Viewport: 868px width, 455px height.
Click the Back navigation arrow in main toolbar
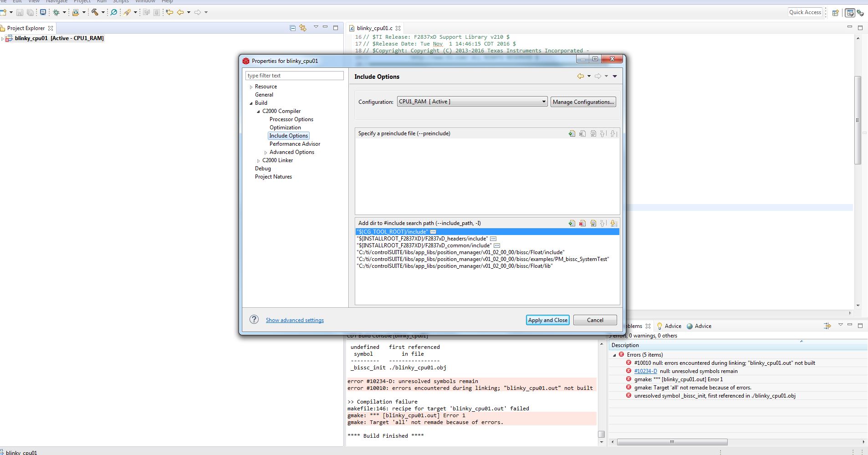pos(180,12)
